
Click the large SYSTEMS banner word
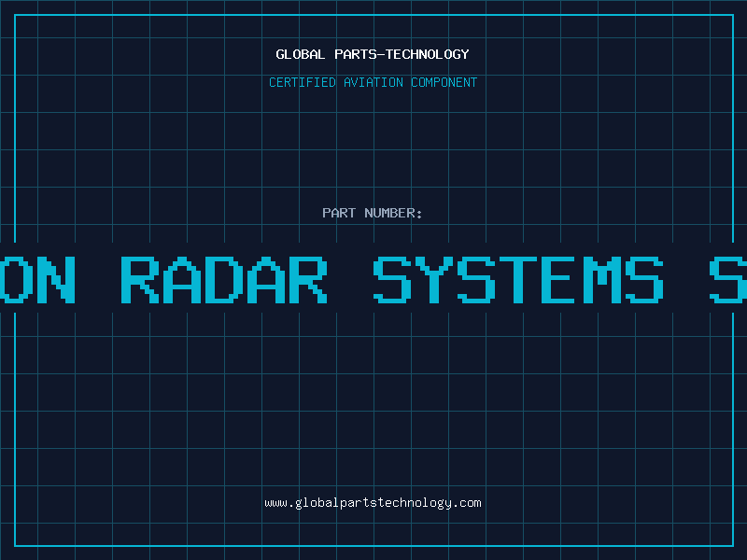(518, 280)
